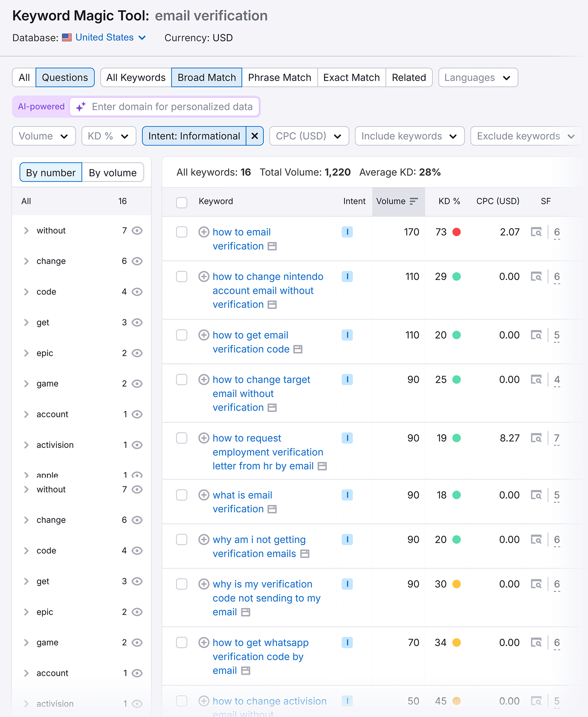Expand the first 'epic' keyword group

26,353
